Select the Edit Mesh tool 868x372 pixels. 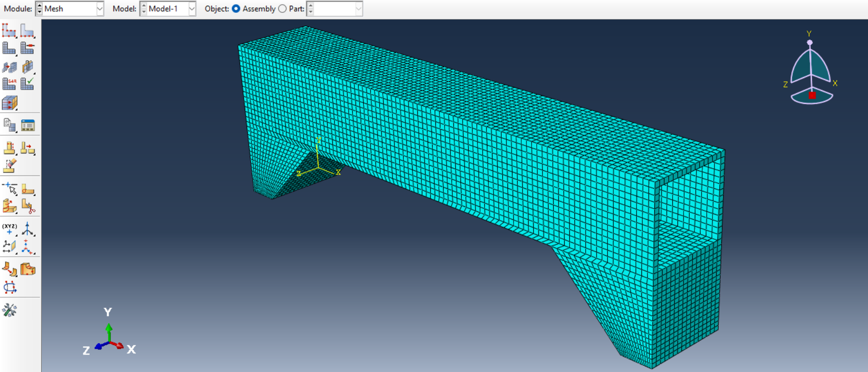pyautogui.click(x=27, y=149)
